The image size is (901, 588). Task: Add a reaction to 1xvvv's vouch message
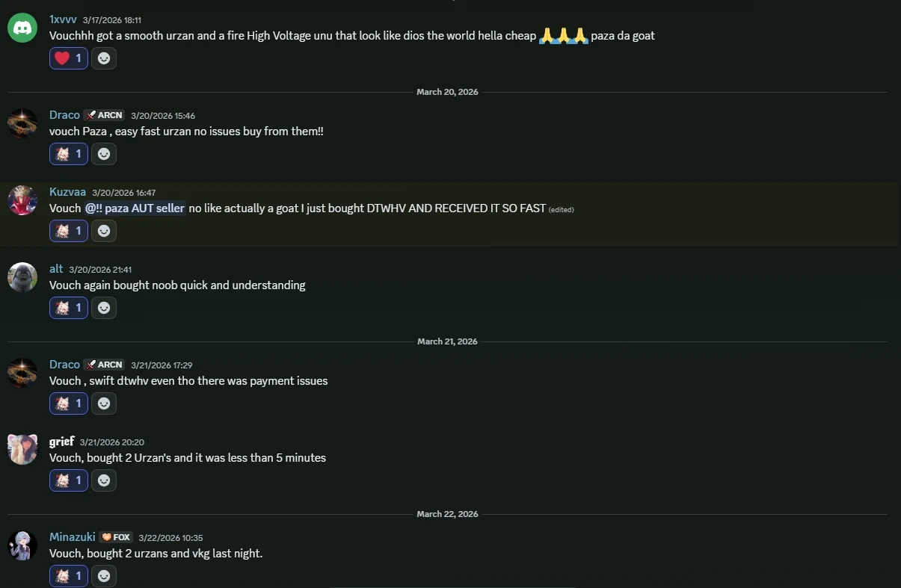pyautogui.click(x=104, y=58)
